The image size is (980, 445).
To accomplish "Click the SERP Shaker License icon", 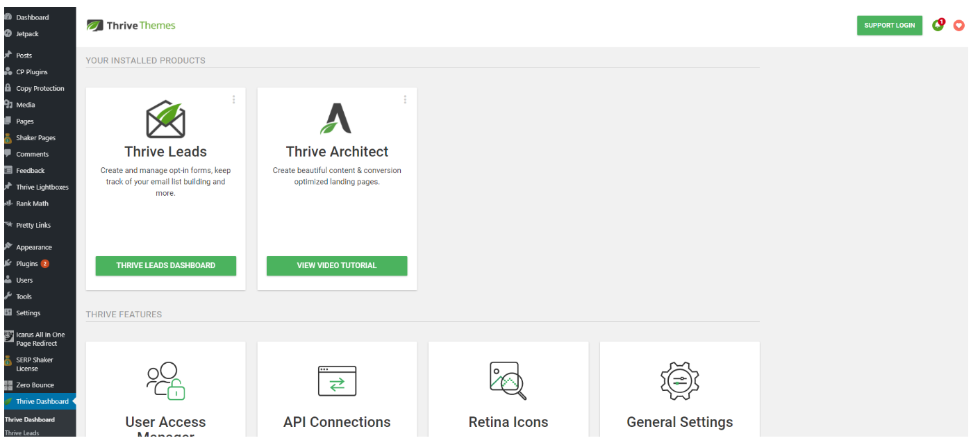I will point(8,361).
